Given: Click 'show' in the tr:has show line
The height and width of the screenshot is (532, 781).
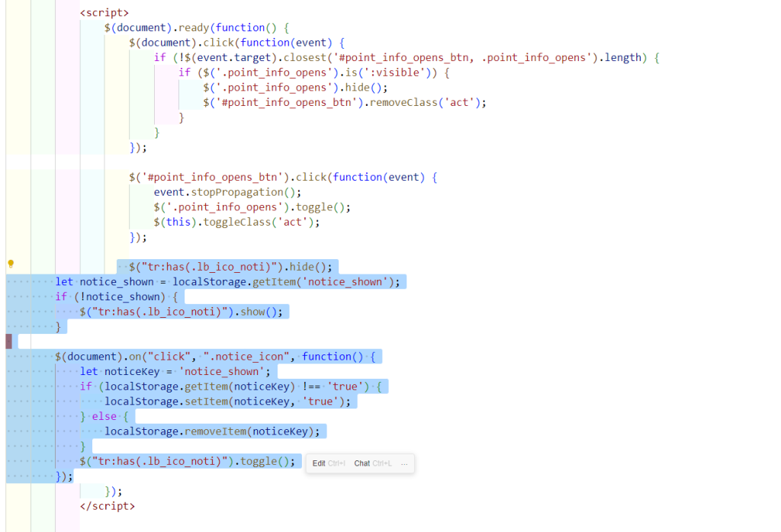Looking at the screenshot, I should [252, 312].
